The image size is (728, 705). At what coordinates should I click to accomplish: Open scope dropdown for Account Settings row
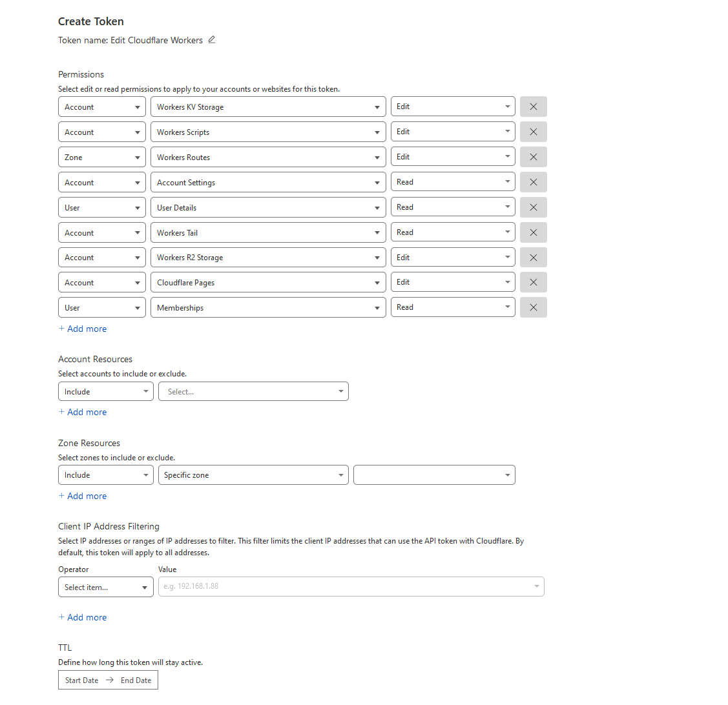(101, 182)
